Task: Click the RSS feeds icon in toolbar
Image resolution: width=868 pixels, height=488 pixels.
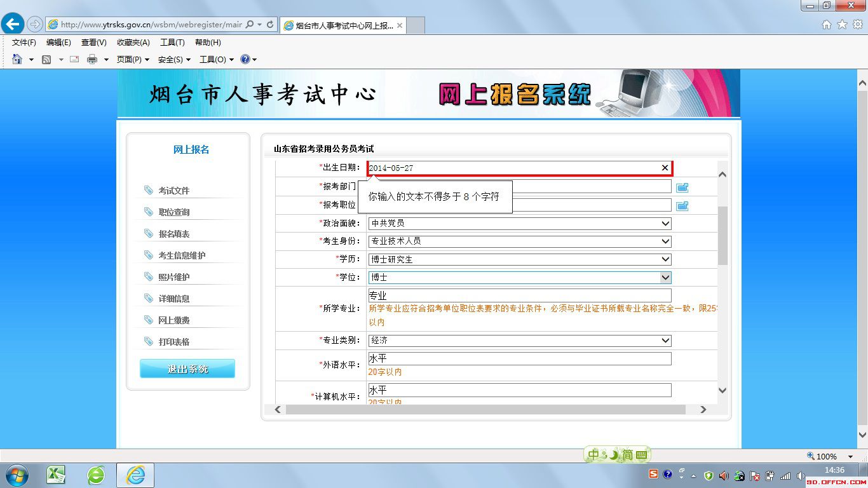Action: (46, 59)
